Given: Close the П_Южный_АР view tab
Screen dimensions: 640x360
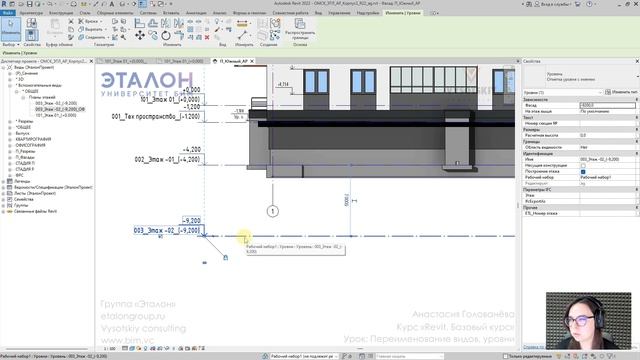Looking at the screenshot, I should coord(252,61).
